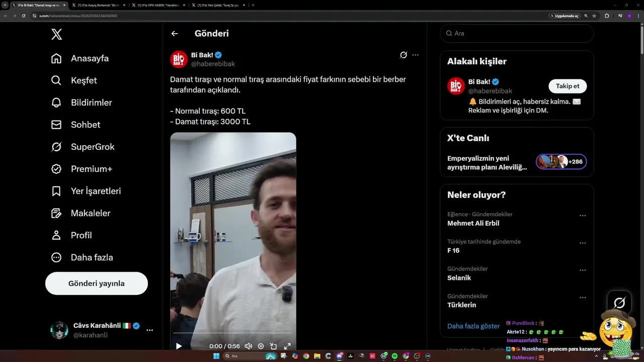Open the live Emperyalizmin yeni ayrıştırma planı
The width and height of the screenshot is (644, 362).
point(487,162)
